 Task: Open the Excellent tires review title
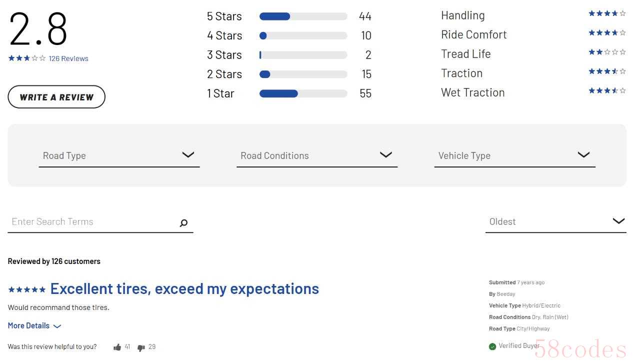(x=184, y=288)
